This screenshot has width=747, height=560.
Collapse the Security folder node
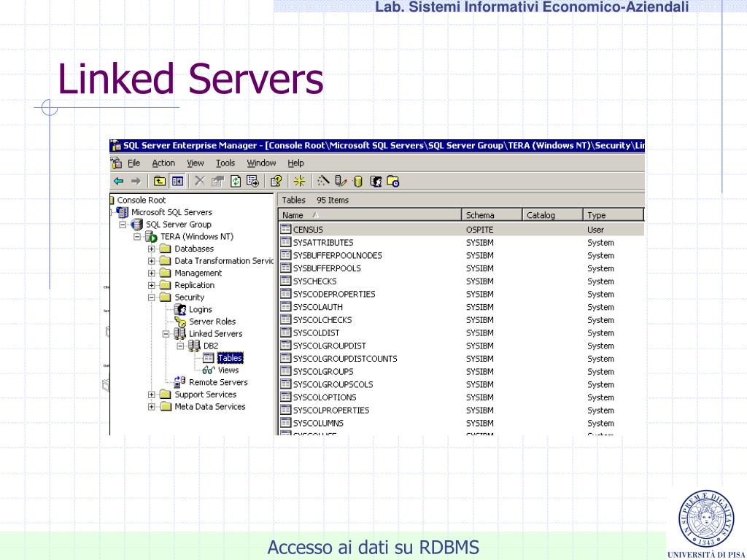pyautogui.click(x=152, y=297)
